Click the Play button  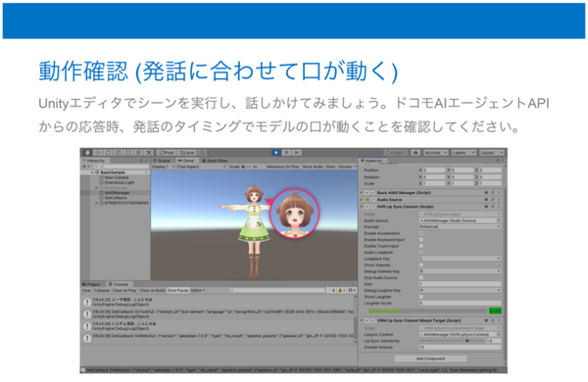[276, 153]
